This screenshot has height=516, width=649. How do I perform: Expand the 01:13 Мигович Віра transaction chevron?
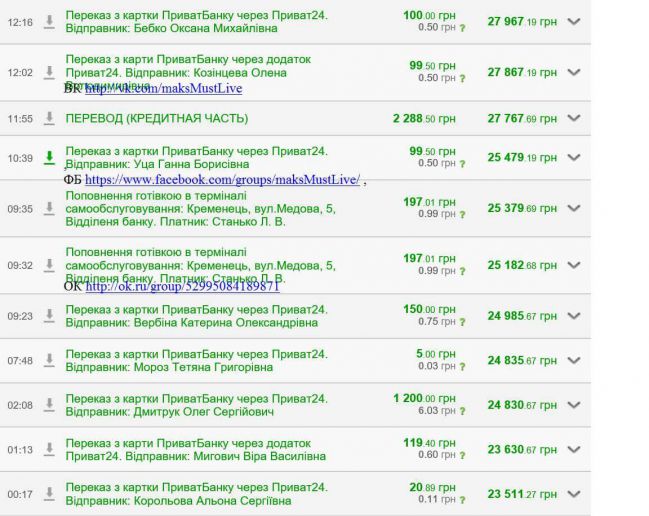(x=574, y=449)
